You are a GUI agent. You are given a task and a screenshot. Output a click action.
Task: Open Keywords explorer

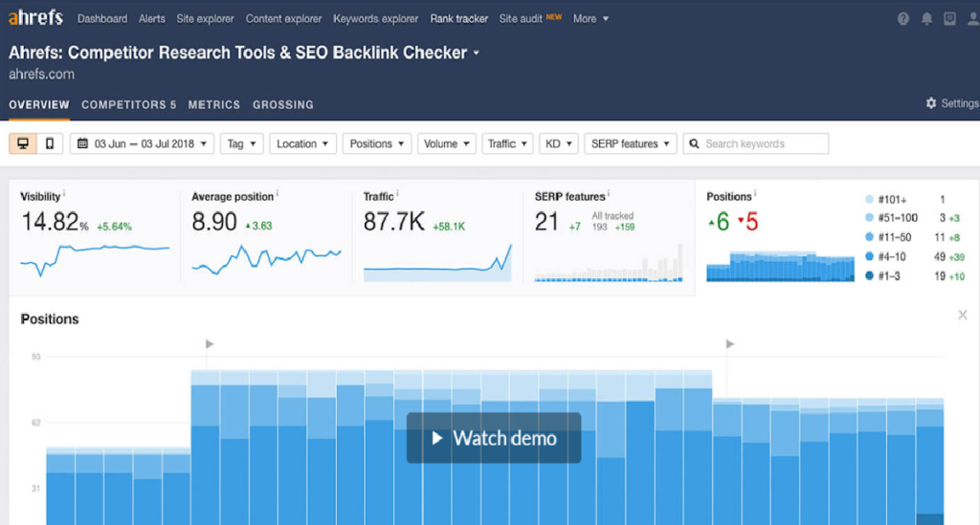tap(375, 19)
